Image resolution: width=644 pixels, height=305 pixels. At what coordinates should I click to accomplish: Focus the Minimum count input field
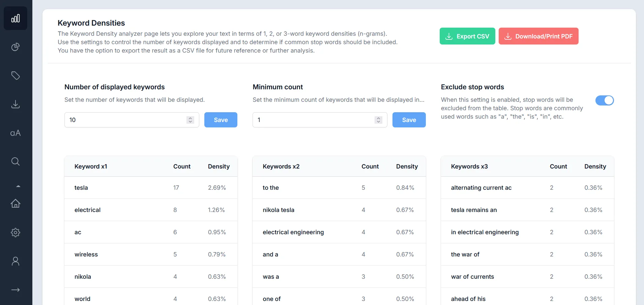click(320, 120)
